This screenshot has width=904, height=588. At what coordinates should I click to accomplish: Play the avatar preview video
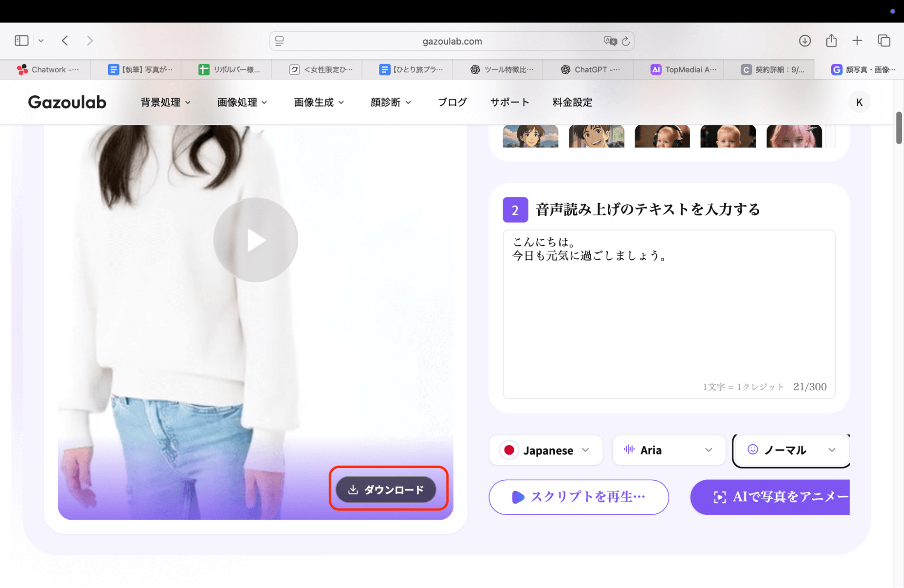[256, 240]
